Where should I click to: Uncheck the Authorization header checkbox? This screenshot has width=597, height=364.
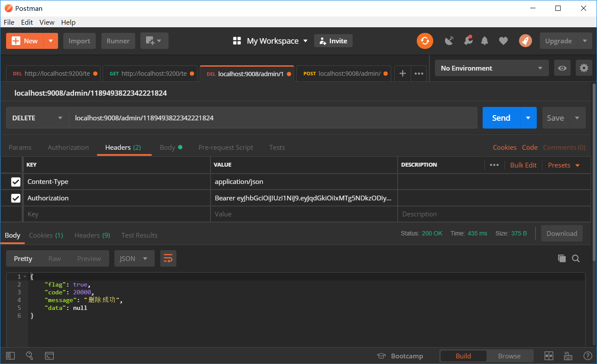[x=16, y=198]
